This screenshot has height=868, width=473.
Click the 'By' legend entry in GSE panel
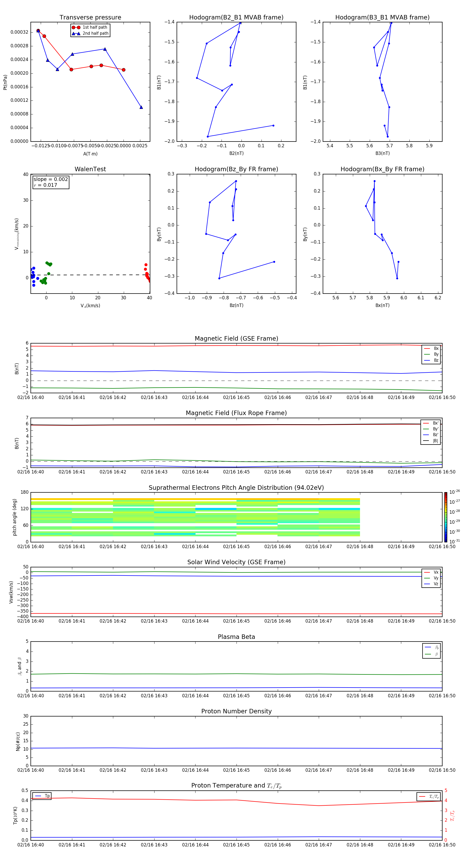point(431,354)
